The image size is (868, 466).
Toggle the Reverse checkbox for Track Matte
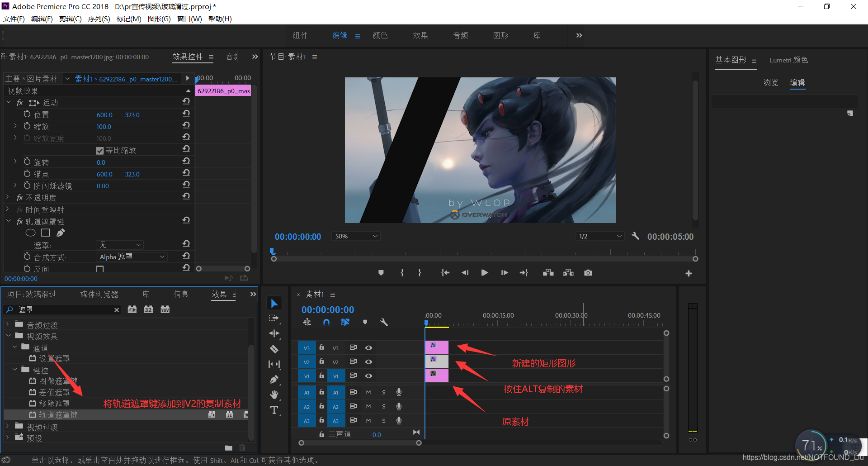point(100,269)
